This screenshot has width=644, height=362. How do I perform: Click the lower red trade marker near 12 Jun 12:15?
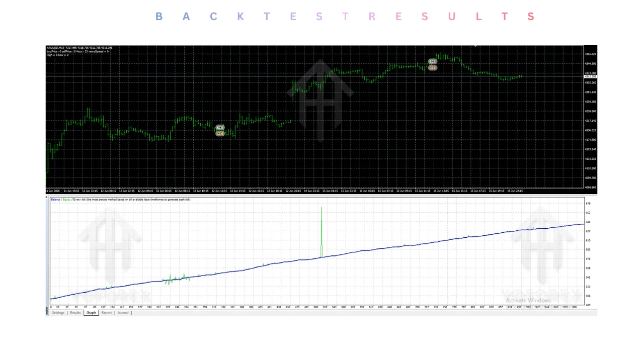point(220,134)
